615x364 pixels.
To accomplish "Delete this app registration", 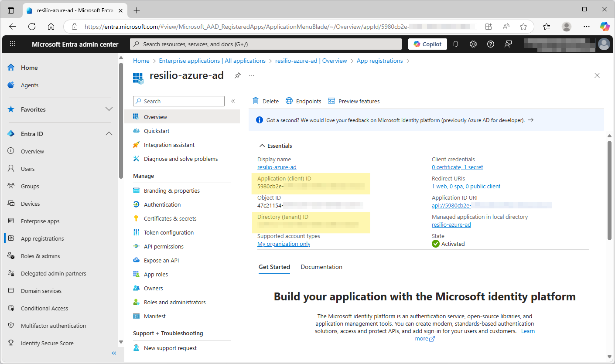I will pos(265,101).
